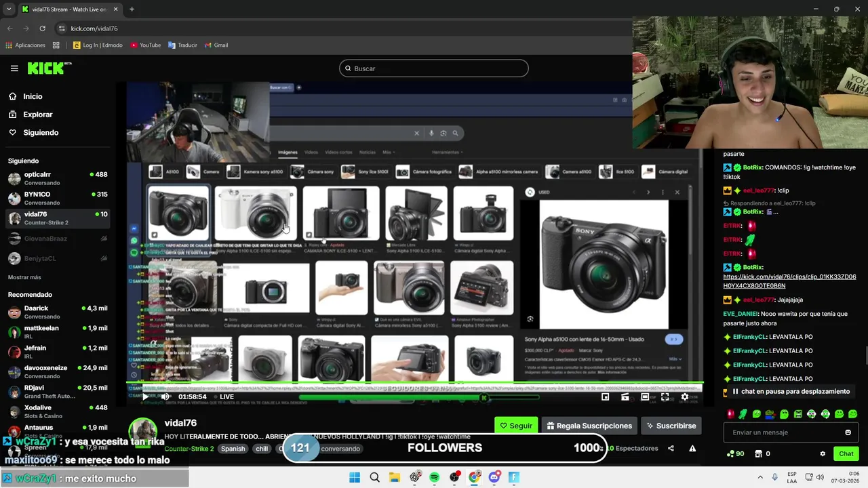868x488 pixels.
Task: Open the Windows Start menu
Action: pos(355,477)
